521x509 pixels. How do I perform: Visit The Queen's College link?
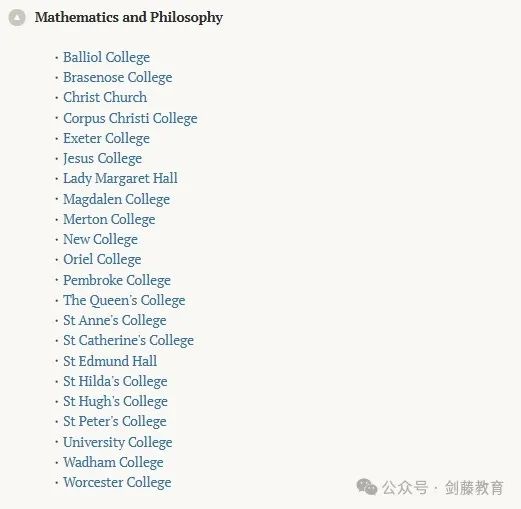(x=124, y=300)
